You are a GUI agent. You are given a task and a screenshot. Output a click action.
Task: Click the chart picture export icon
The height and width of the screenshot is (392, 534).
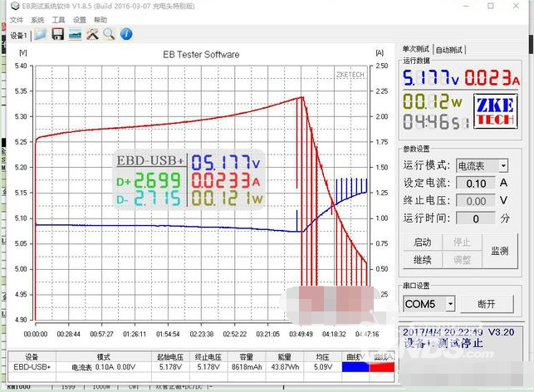pyautogui.click(x=75, y=34)
